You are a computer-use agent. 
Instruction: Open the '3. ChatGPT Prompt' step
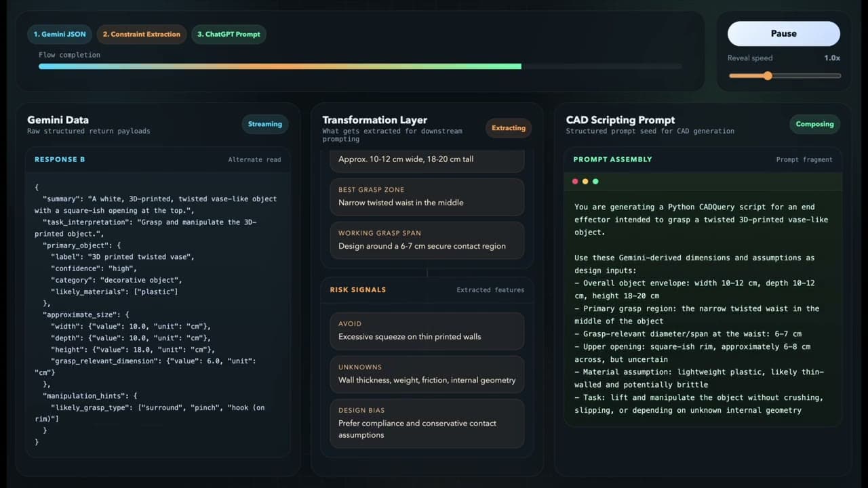229,35
